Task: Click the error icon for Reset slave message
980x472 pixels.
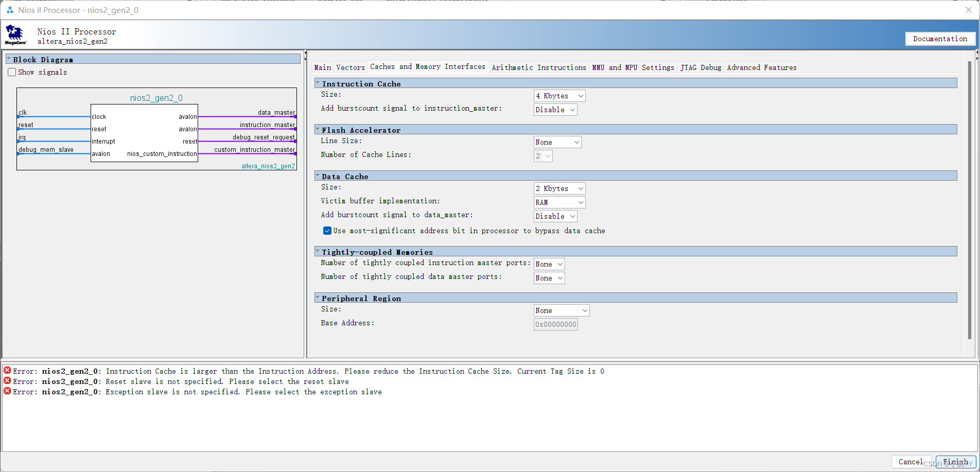Action: (7, 380)
